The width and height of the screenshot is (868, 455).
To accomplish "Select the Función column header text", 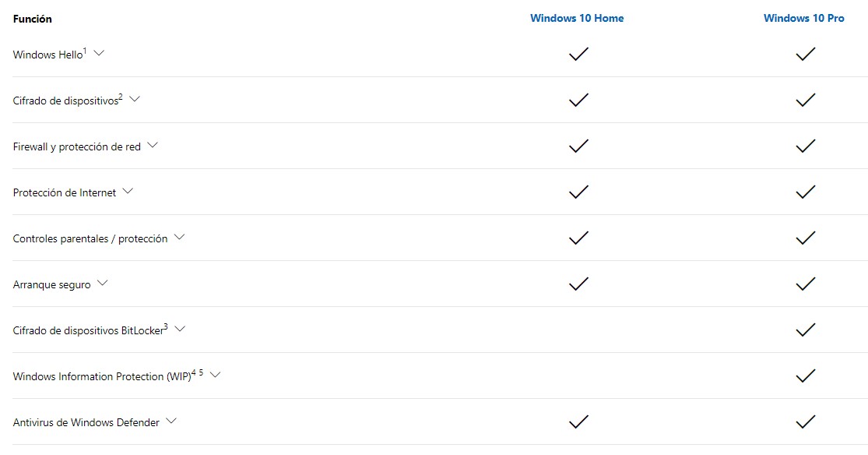I will point(32,19).
